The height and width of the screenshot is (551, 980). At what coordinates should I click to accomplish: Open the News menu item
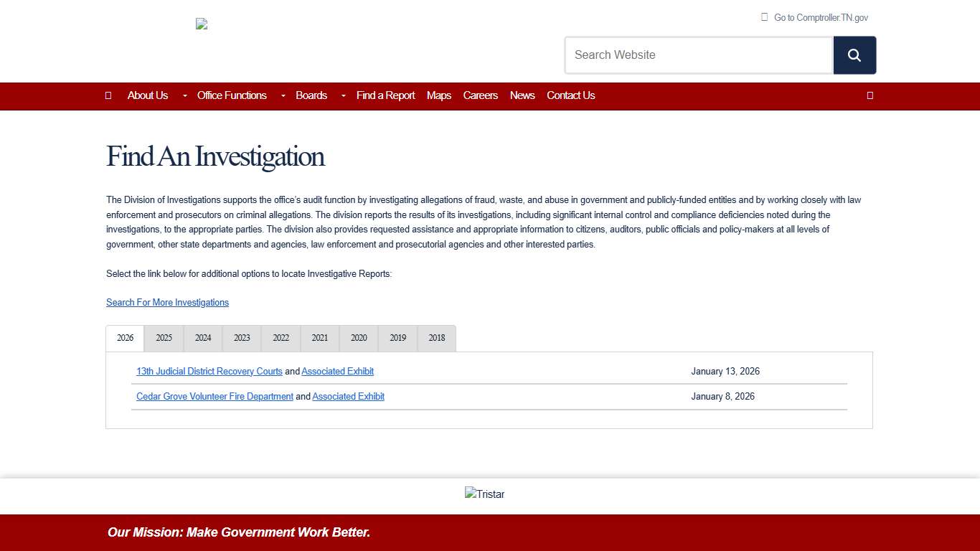pos(522,95)
